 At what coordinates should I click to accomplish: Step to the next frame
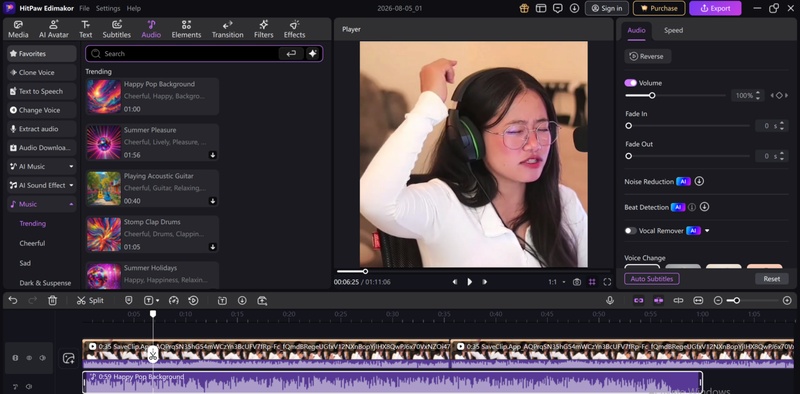click(x=484, y=282)
